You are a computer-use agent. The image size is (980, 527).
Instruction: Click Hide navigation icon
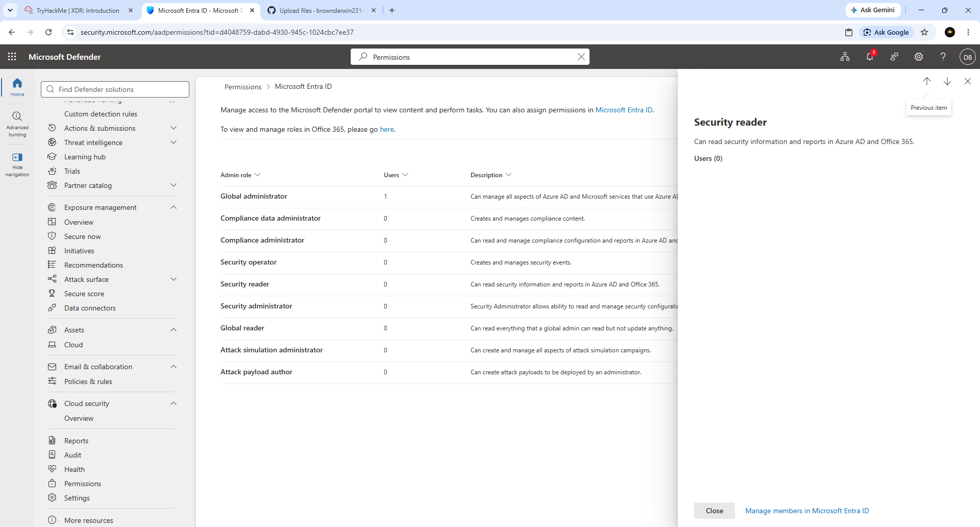point(17,164)
